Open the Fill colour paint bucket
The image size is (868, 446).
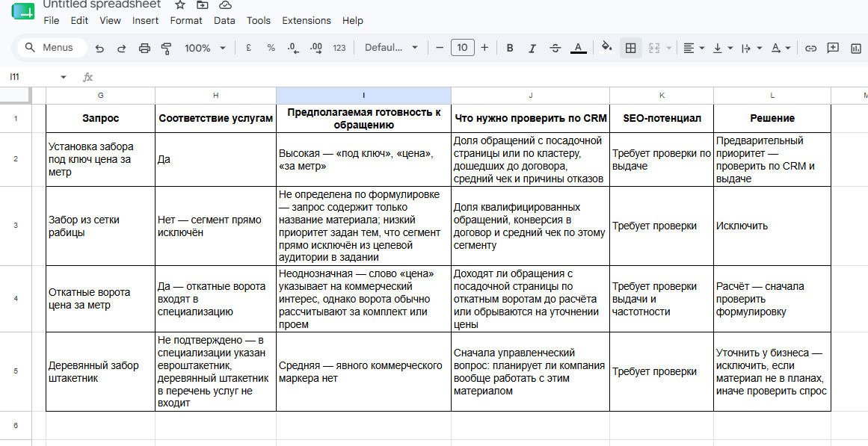[x=607, y=48]
